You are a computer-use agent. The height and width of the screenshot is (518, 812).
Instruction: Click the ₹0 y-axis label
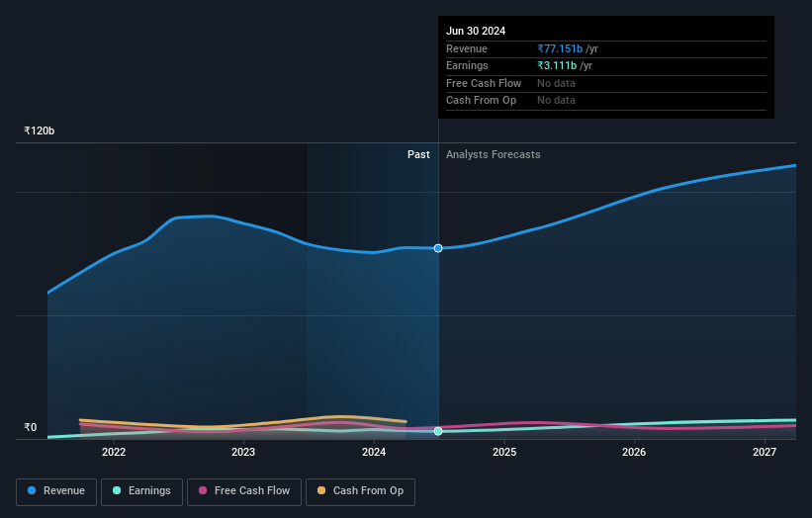point(31,427)
